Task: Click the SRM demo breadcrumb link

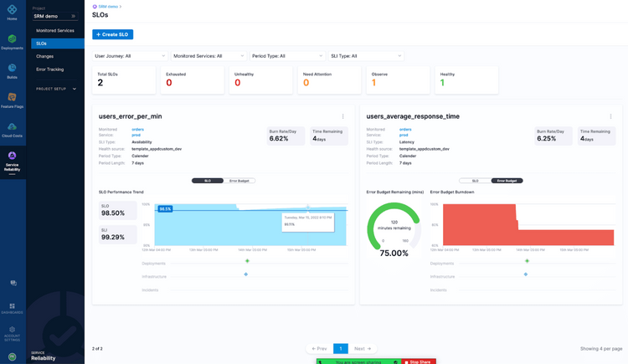Action: click(108, 7)
